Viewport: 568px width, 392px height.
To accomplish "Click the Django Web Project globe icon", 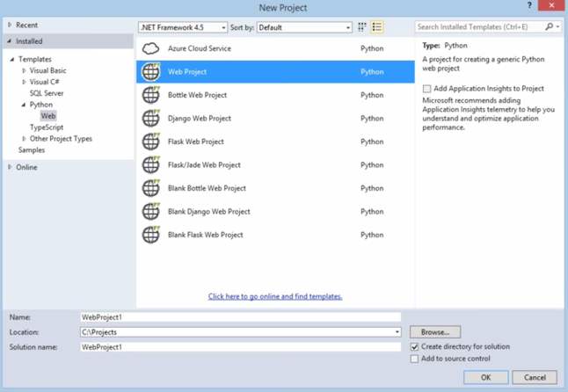I will tap(151, 118).
